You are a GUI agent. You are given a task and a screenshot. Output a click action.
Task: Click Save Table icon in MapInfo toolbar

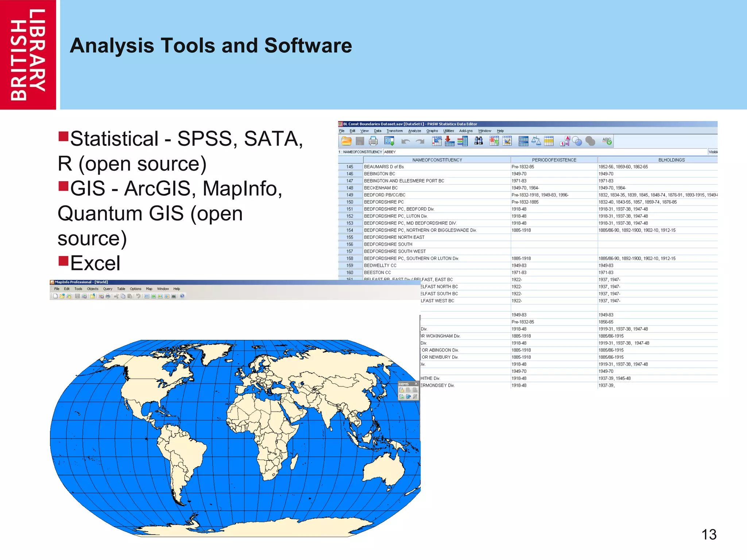pos(77,296)
